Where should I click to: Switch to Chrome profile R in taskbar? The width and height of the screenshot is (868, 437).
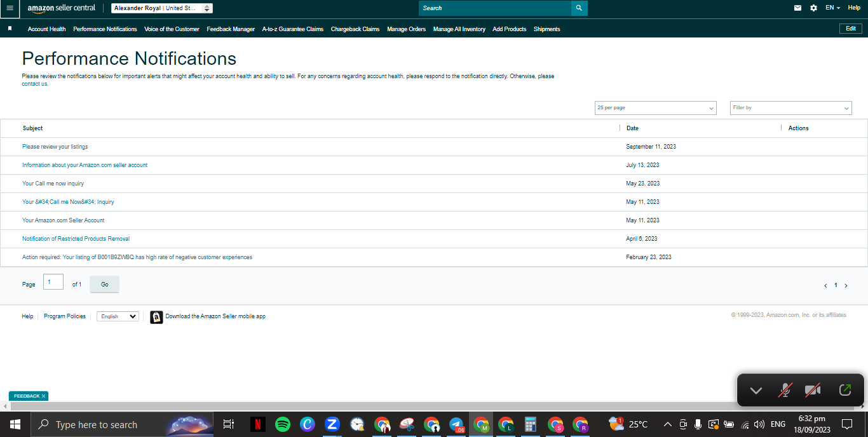(x=580, y=424)
